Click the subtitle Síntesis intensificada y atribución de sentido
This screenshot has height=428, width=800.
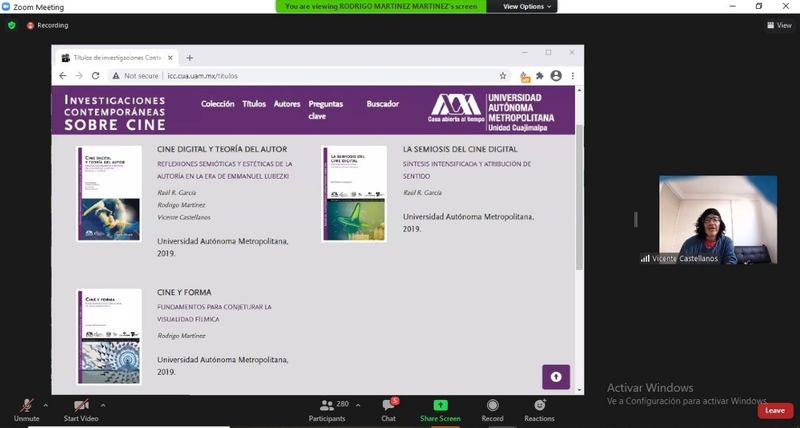click(467, 170)
